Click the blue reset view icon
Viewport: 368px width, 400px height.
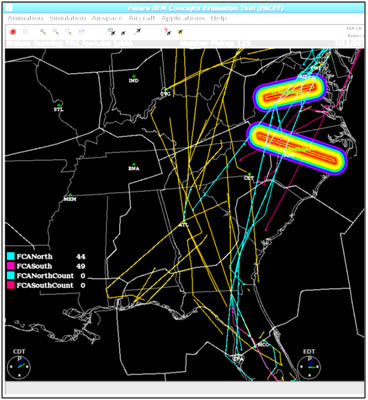click(x=81, y=32)
